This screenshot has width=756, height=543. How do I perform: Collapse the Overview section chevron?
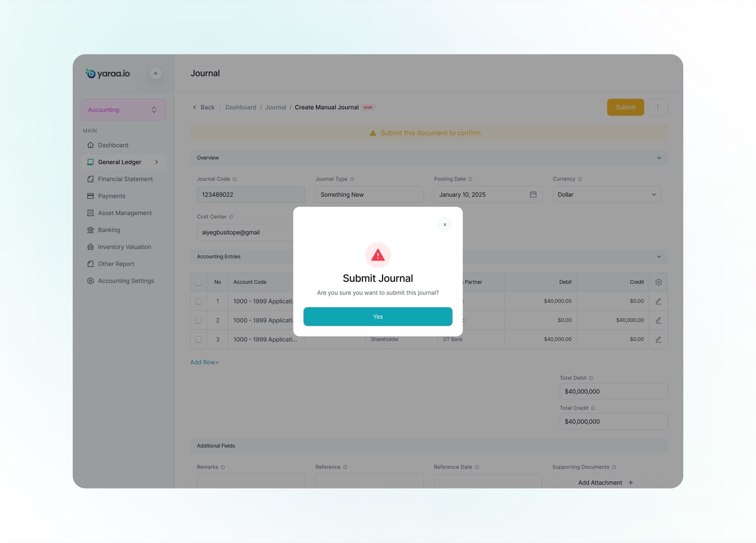tap(659, 158)
